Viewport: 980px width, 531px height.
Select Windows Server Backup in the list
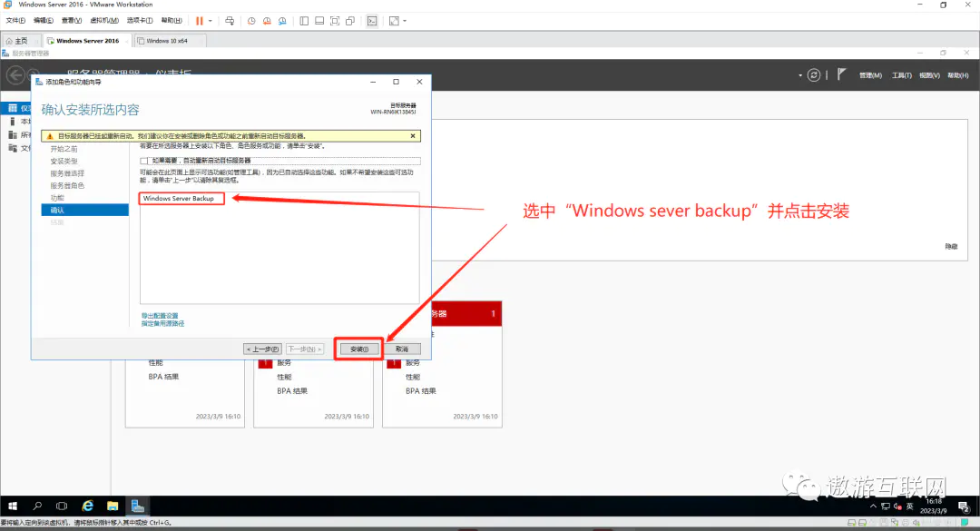179,198
